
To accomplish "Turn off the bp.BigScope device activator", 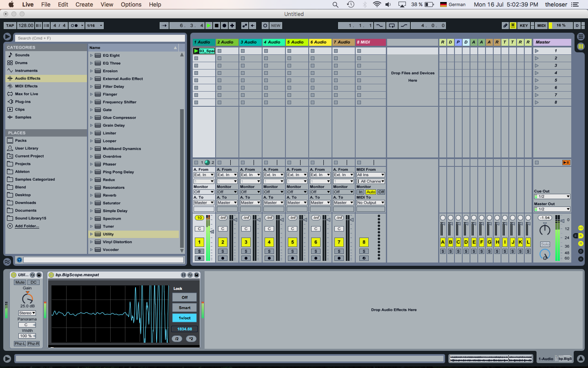I will 51,275.
